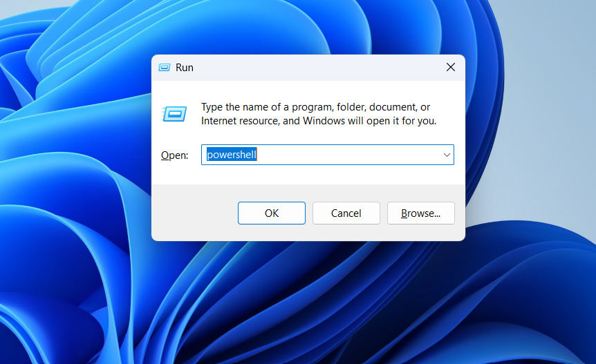The image size is (596, 364).
Task: Open the Browse... file picker
Action: [421, 213]
